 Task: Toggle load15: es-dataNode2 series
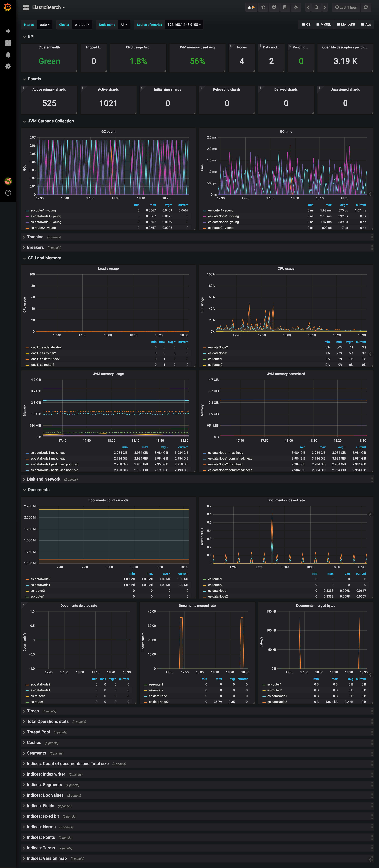click(x=46, y=347)
